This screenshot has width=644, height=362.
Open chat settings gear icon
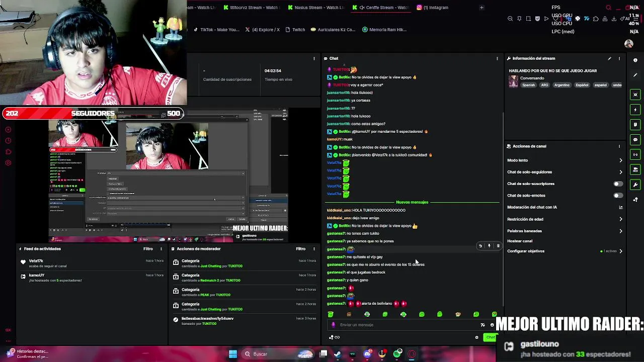[477, 337]
